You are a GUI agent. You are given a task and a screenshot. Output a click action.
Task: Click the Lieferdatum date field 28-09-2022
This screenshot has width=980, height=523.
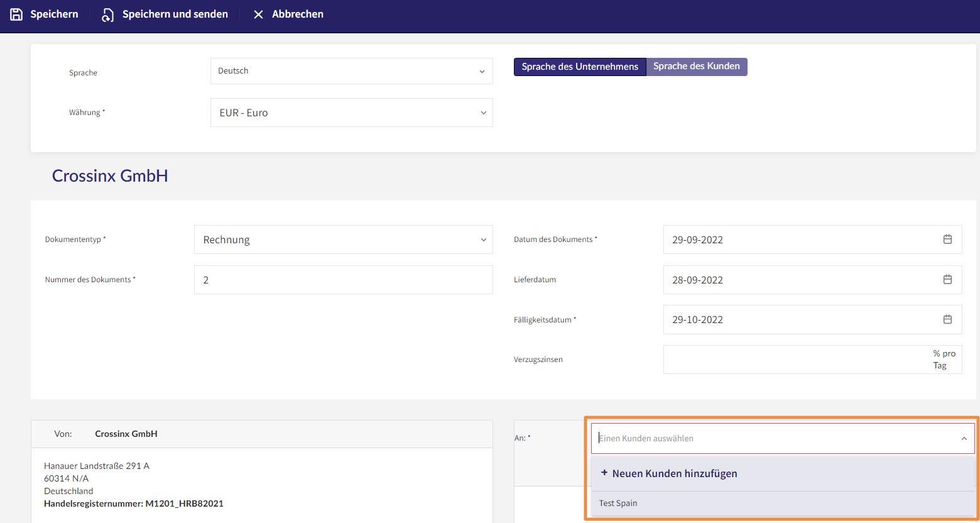(813, 280)
